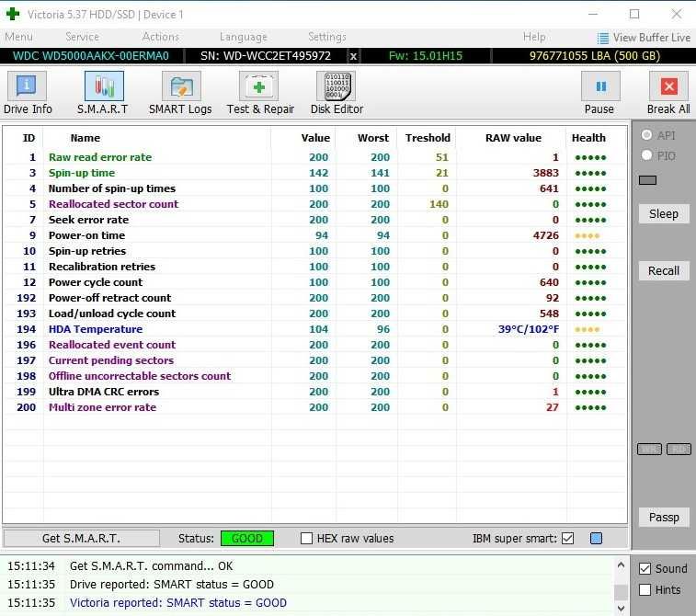The width and height of the screenshot is (696, 616).
Task: Click the RAW value column header
Action: (x=513, y=138)
